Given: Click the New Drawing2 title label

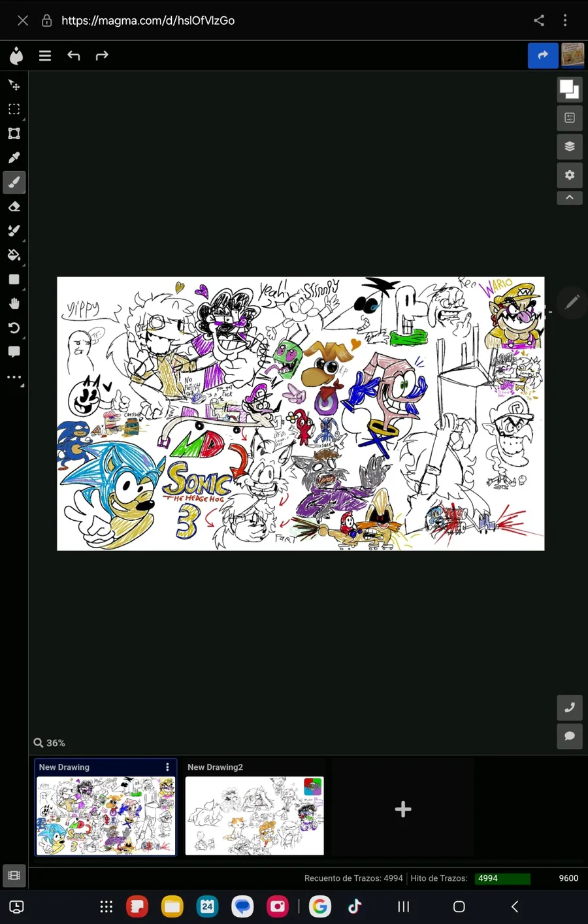Looking at the screenshot, I should coord(215,767).
